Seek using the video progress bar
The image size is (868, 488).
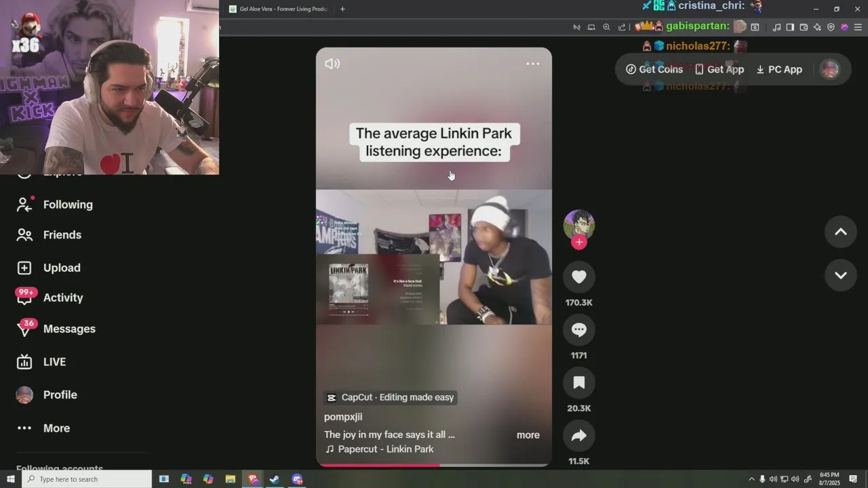tap(434, 465)
